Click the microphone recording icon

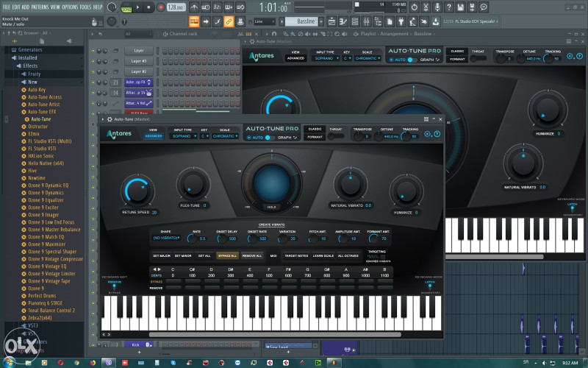(437, 7)
